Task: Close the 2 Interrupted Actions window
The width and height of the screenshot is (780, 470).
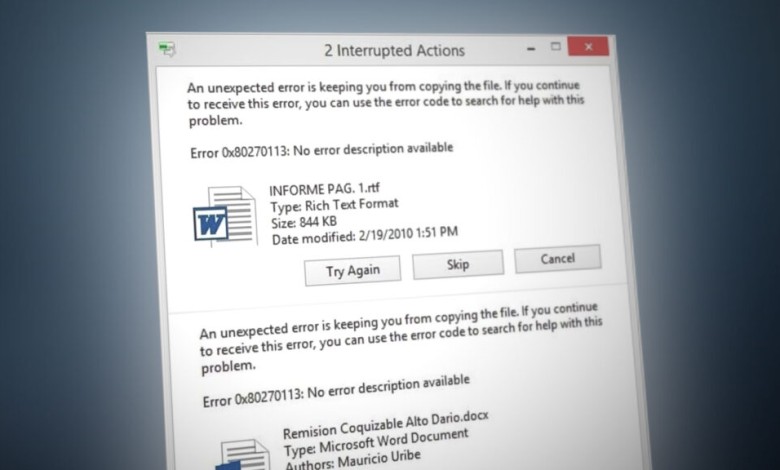Action: tap(588, 46)
